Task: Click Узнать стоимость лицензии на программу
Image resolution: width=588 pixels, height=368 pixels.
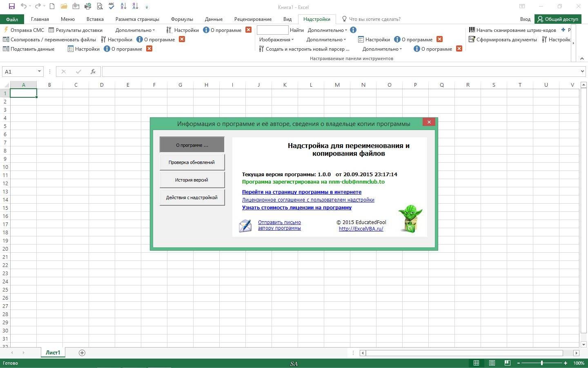Action: click(x=297, y=207)
